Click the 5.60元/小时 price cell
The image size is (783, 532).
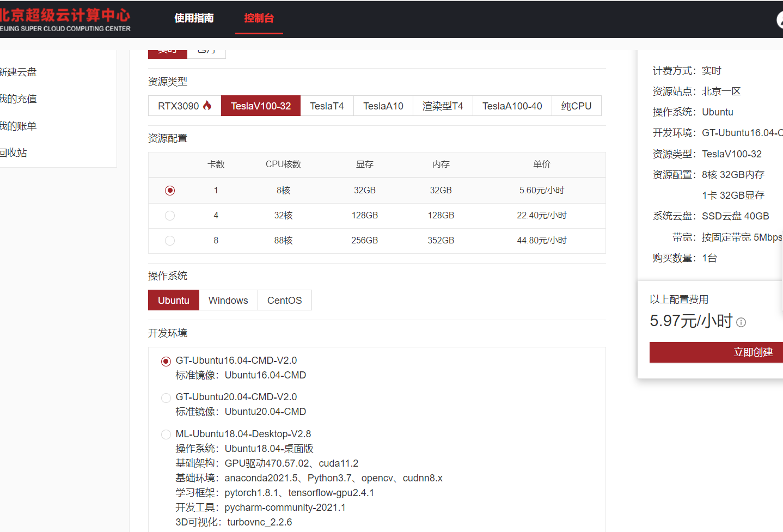coord(542,190)
